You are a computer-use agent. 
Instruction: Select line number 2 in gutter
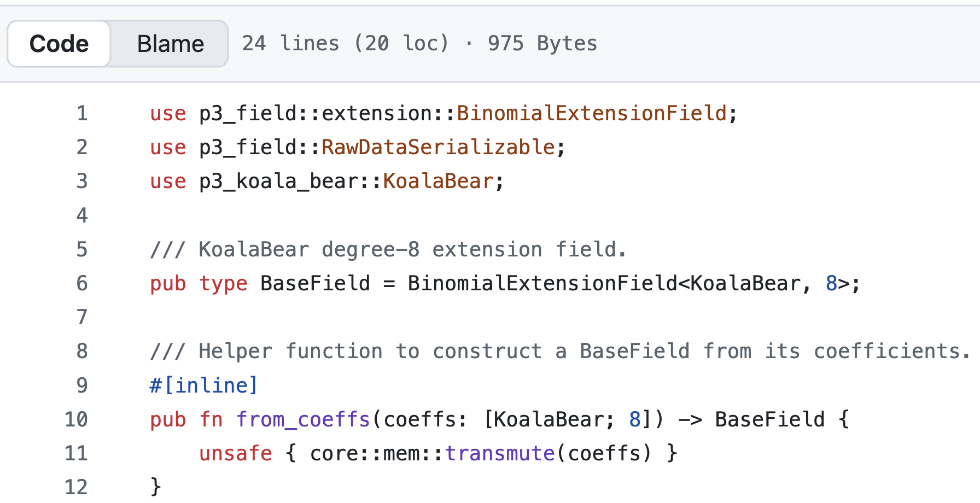82,147
